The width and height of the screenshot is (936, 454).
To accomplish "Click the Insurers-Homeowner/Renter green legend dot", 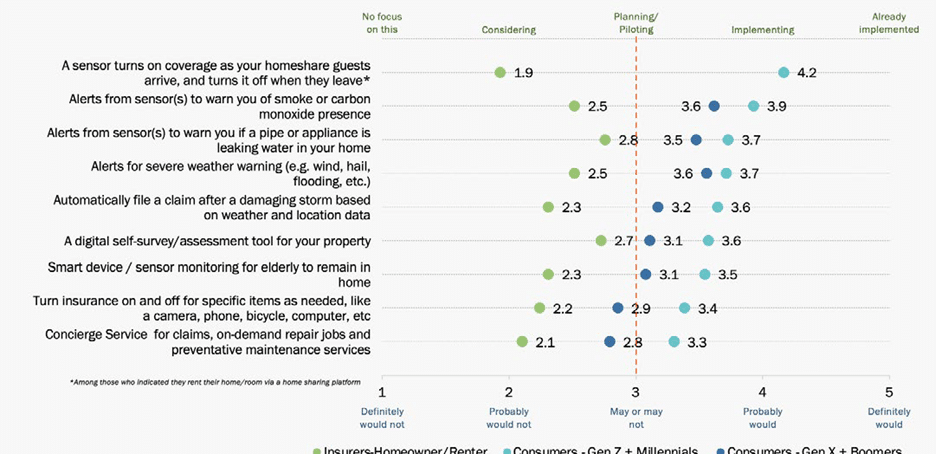I will pos(319,450).
